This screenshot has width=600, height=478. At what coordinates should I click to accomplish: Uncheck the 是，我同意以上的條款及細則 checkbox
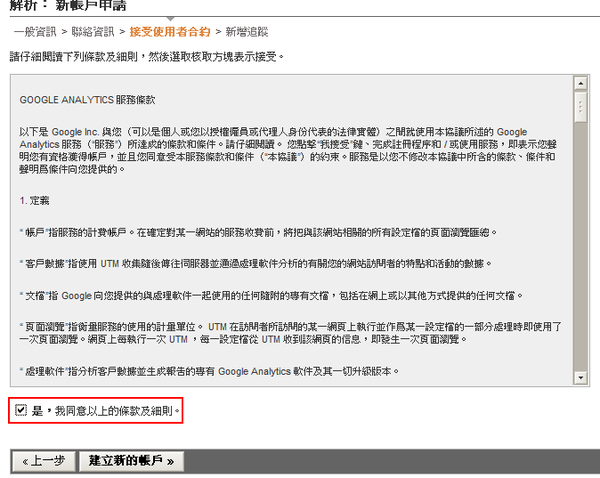click(21, 410)
